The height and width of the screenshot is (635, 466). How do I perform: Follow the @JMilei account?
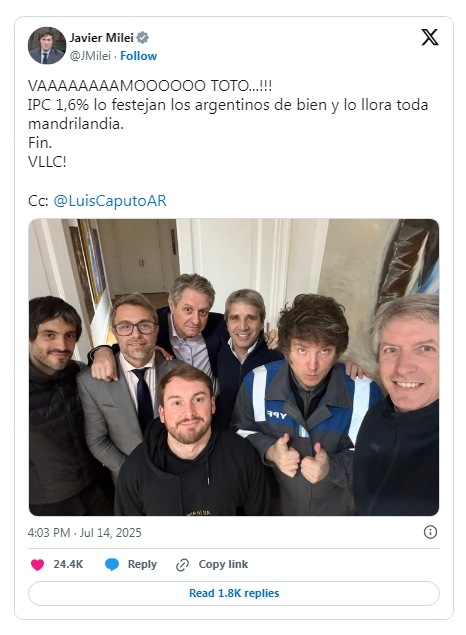point(138,56)
